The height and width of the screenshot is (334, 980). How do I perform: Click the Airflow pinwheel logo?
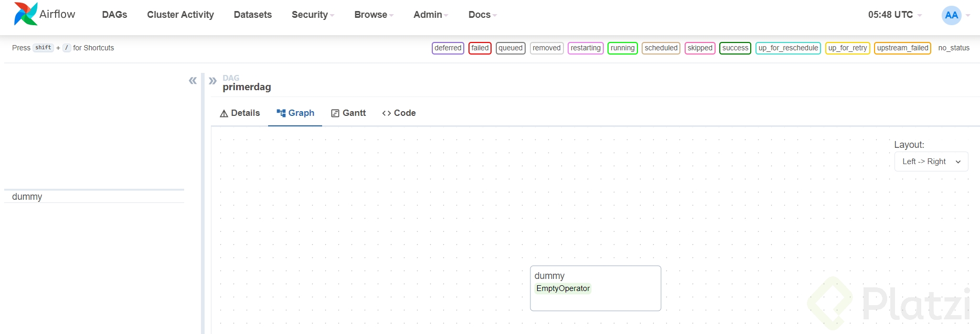coord(25,14)
